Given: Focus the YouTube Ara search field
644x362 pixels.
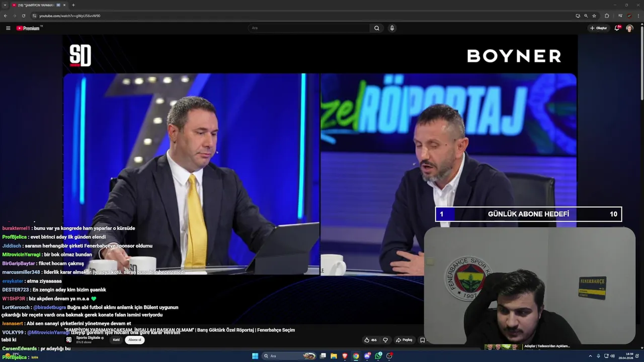Looking at the screenshot, I should pyautogui.click(x=309, y=28).
